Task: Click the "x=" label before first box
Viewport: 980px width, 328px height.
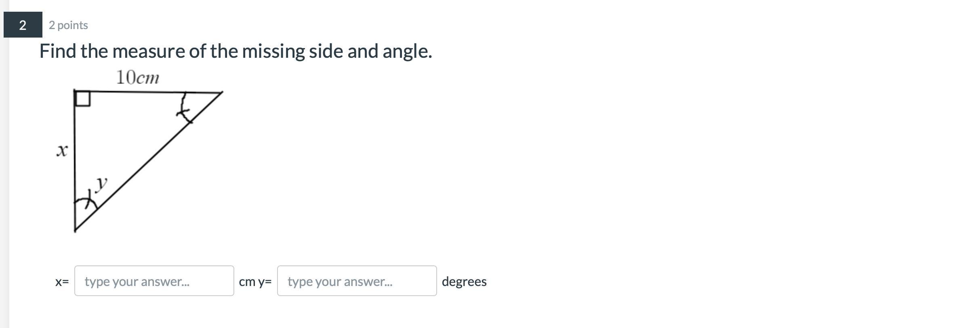Action: coord(62,282)
